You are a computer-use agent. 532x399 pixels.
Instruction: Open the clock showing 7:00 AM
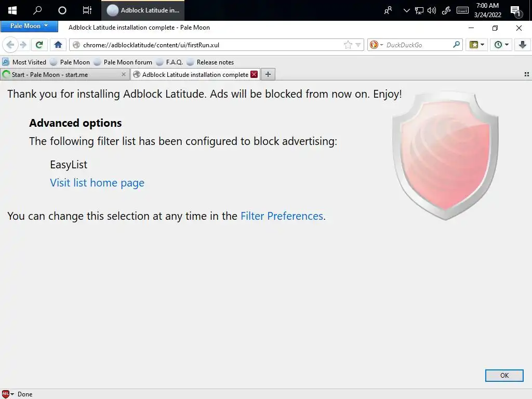click(487, 10)
